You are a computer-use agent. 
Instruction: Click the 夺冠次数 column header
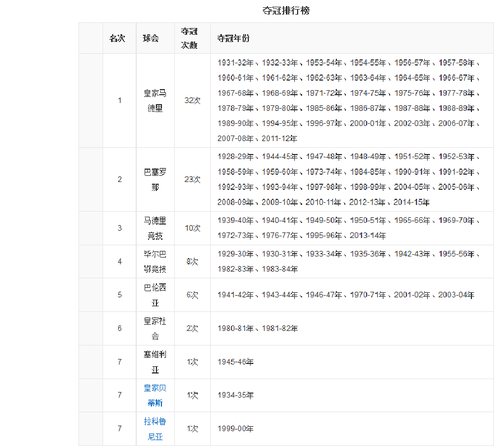tap(189, 38)
